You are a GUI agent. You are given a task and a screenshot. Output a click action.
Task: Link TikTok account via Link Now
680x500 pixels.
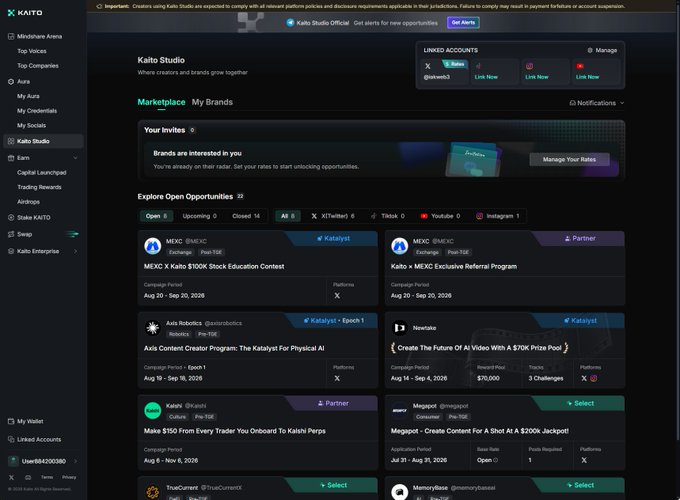(x=486, y=77)
